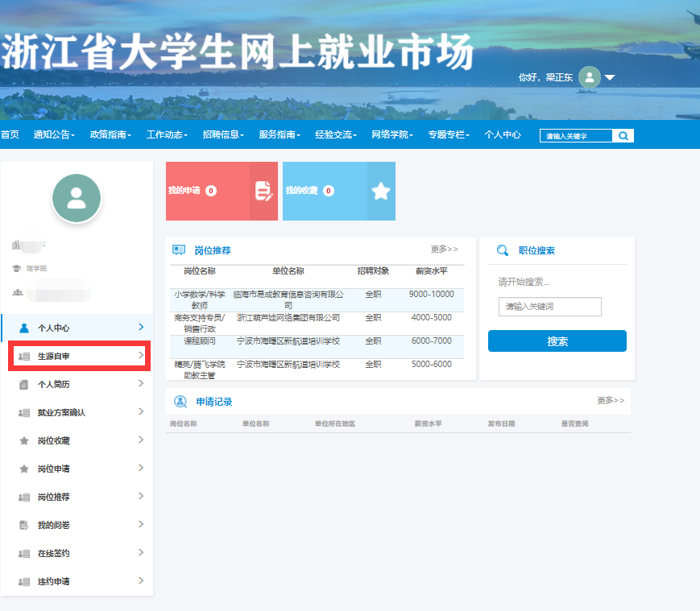Screen dimensions: 700x611
Task: Click the star icon beside 岗位收藏
Action: coord(24,441)
